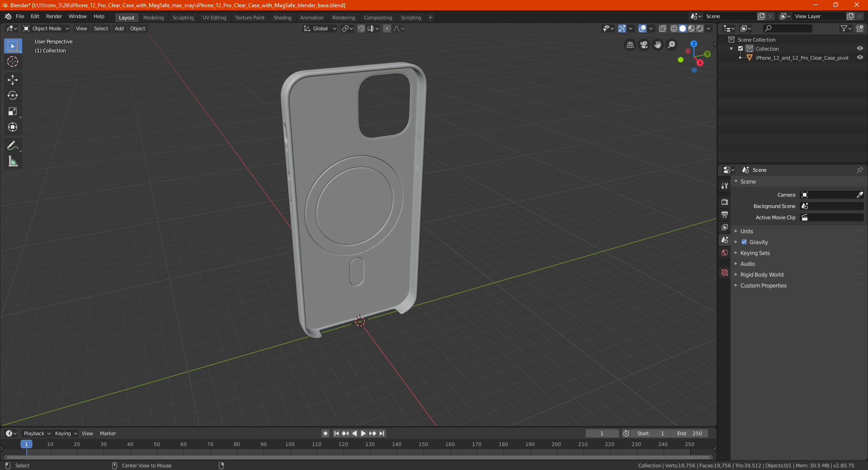Click the Current frame field
Viewport: 868px width, 470px height.
tap(602, 433)
